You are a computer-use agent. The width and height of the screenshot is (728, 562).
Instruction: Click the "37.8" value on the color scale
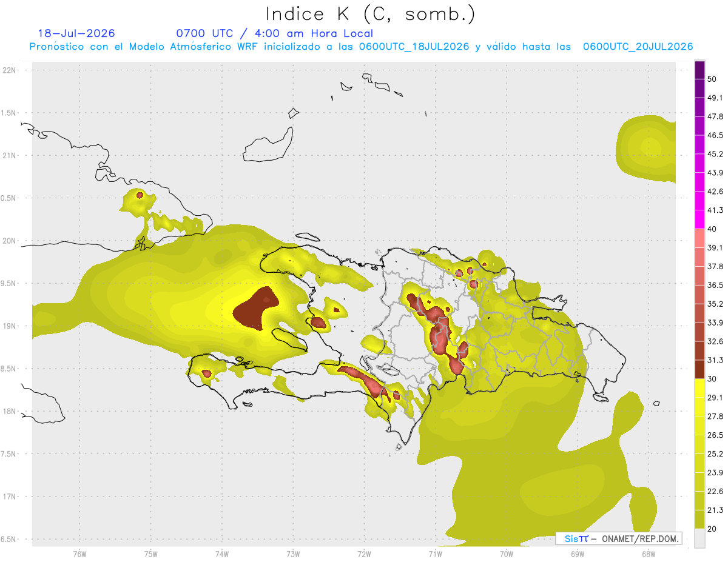[x=715, y=267]
